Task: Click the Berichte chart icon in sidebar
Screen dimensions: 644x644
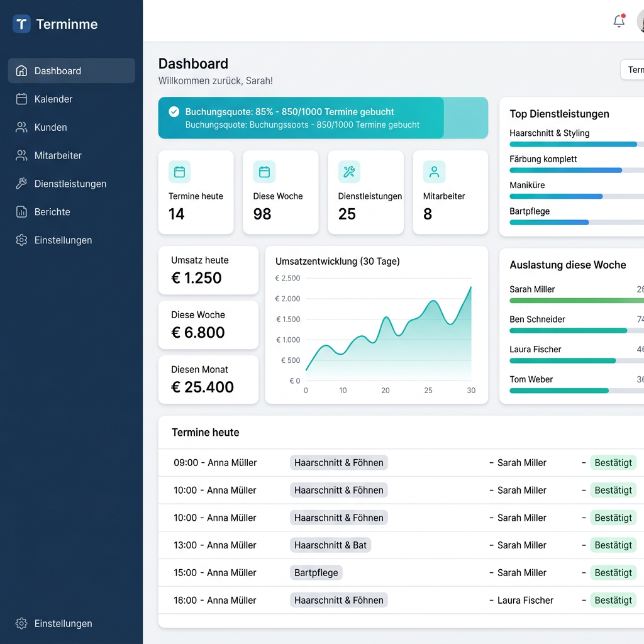Action: [21, 212]
